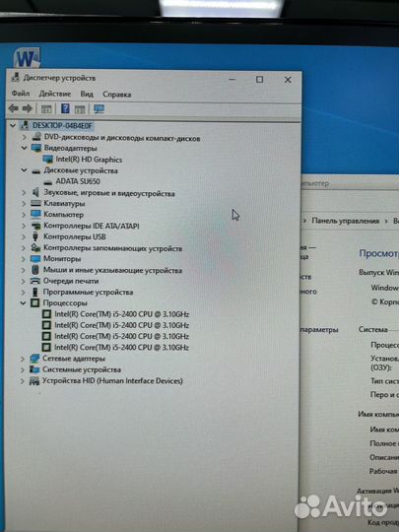The image size is (399, 532).
Task: Click the show/hide console tree toolbar icon
Action: (x=46, y=109)
